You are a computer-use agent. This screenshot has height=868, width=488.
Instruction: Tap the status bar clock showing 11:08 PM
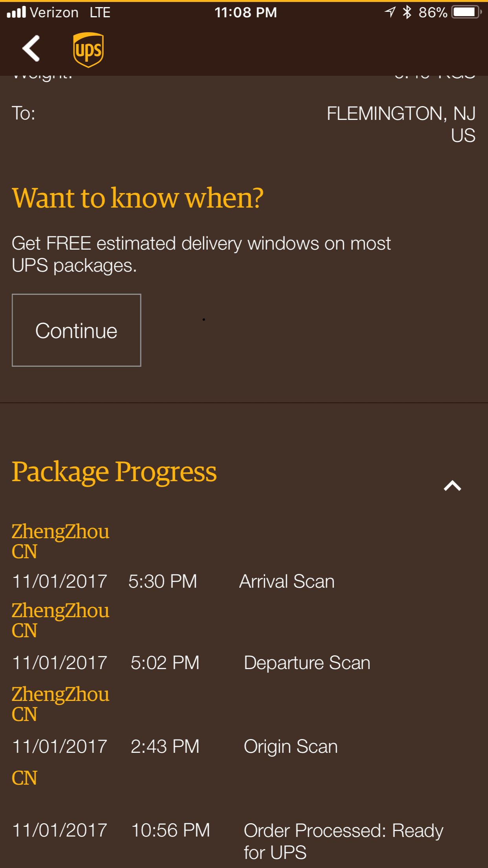click(246, 13)
